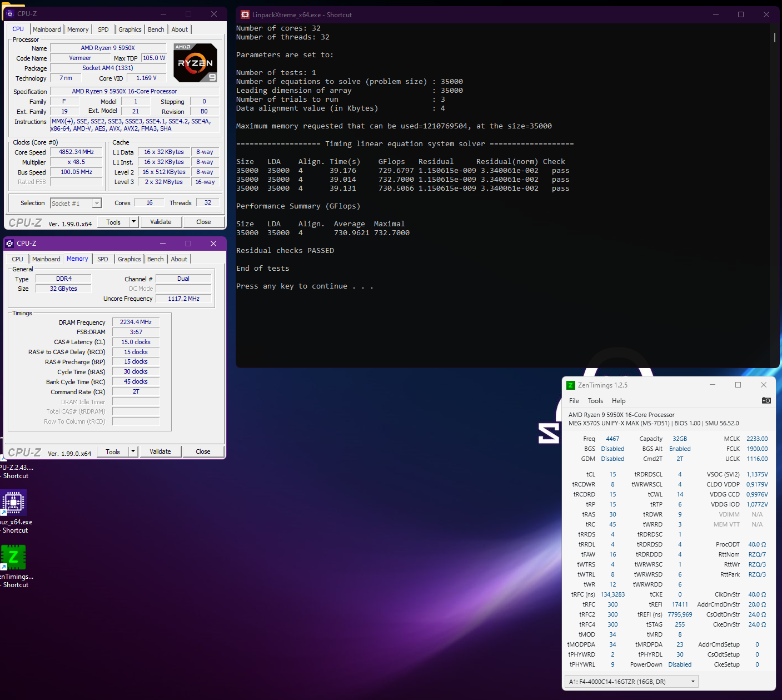782x700 pixels.
Task: Click VSOC (SVI2) 1,1375V value
Action: 757,474
